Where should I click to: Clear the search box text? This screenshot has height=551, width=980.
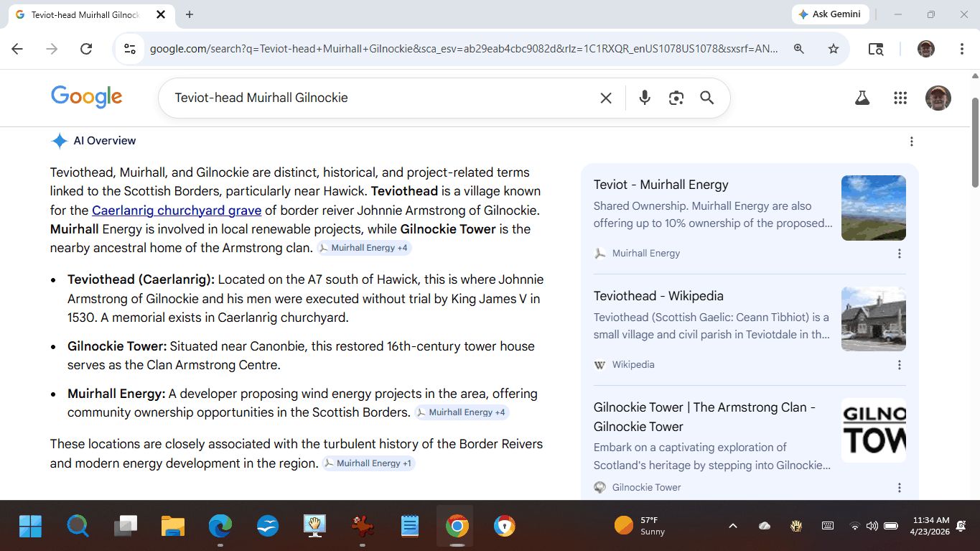[606, 98]
